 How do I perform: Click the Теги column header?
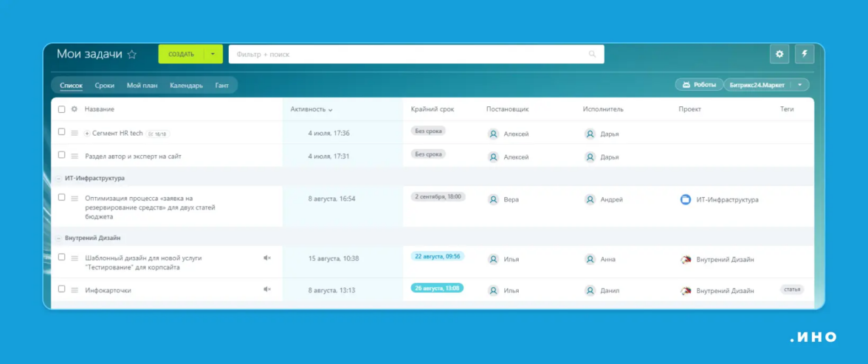pyautogui.click(x=787, y=109)
